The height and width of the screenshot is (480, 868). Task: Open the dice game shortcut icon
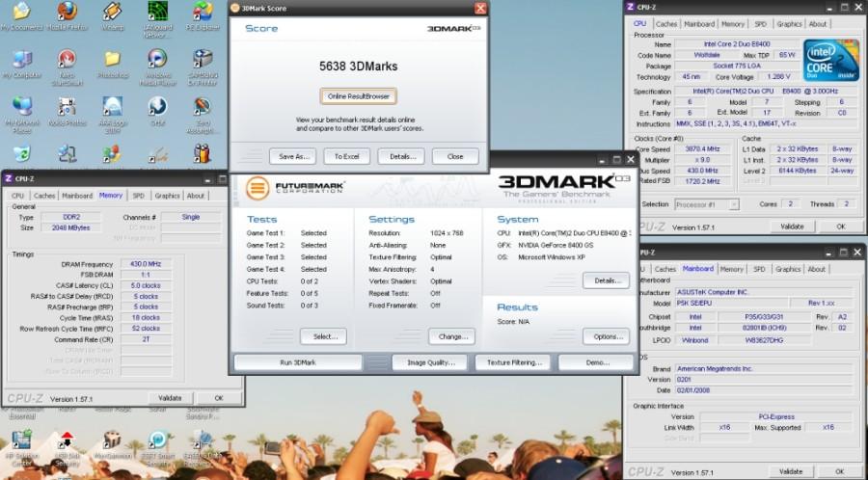pos(113,440)
